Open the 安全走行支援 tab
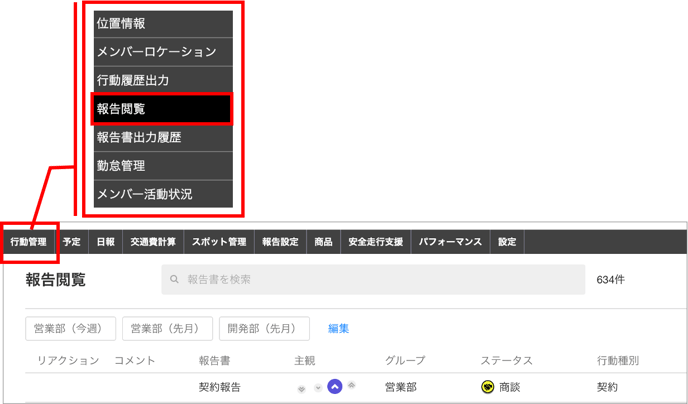The height and width of the screenshot is (404, 688). coord(376,242)
